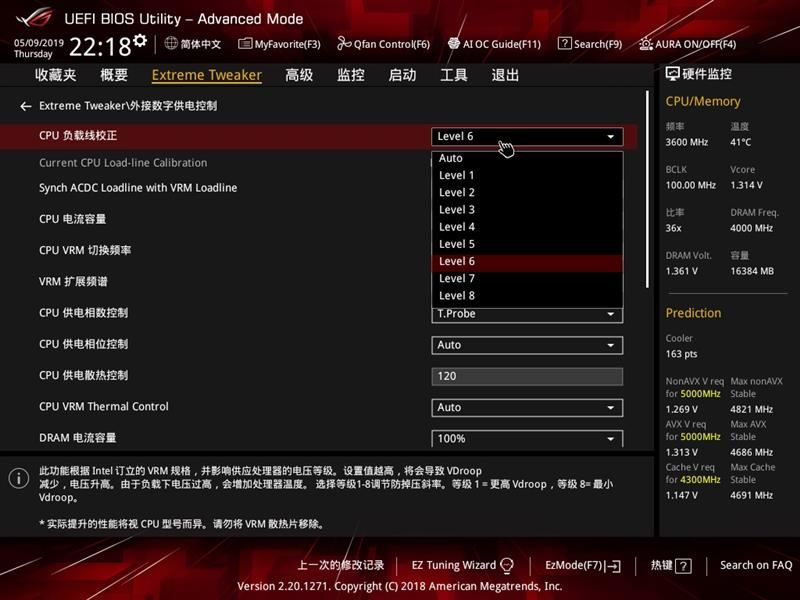Click the Search question mark icon

[x=564, y=43]
